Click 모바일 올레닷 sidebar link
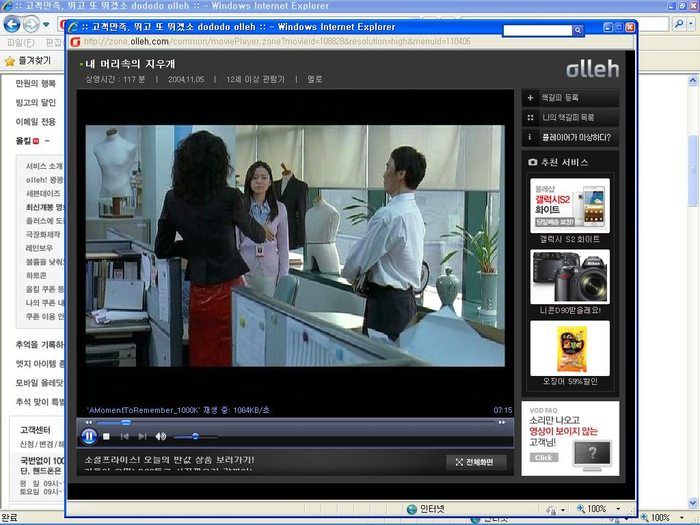The height and width of the screenshot is (525, 700). pos(39,383)
